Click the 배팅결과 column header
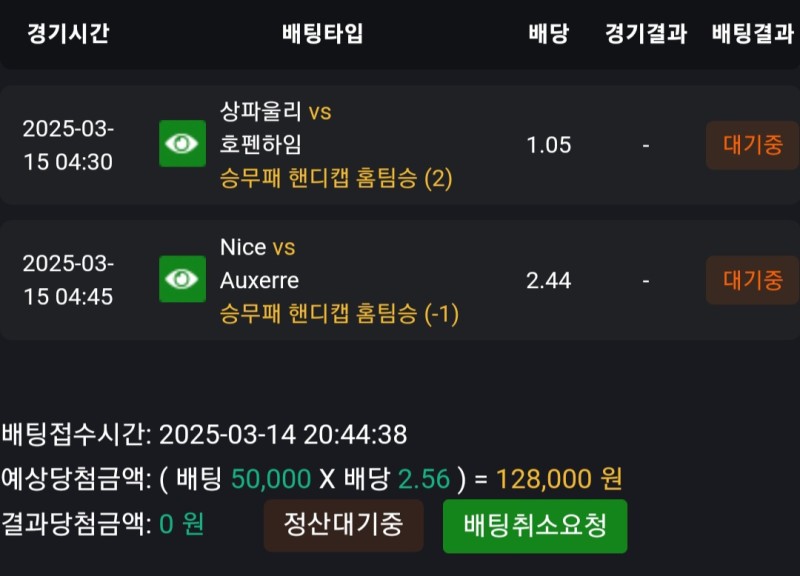The width and height of the screenshot is (800, 576). click(752, 33)
